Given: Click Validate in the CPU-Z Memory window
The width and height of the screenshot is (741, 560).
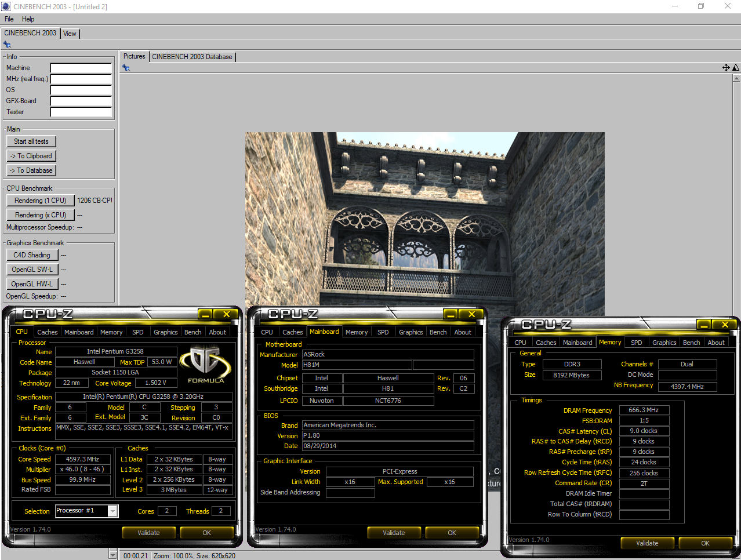Looking at the screenshot, I should coord(647,543).
